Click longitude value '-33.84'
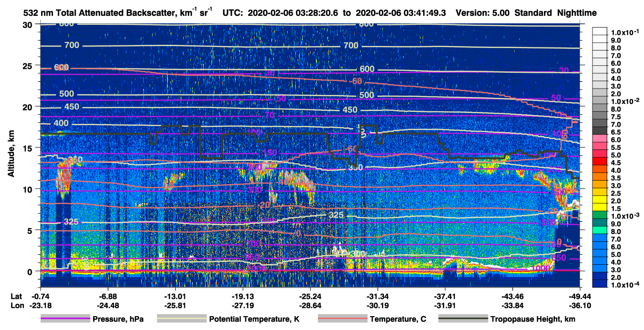Screen dimensions: 644x330 [x=512, y=305]
